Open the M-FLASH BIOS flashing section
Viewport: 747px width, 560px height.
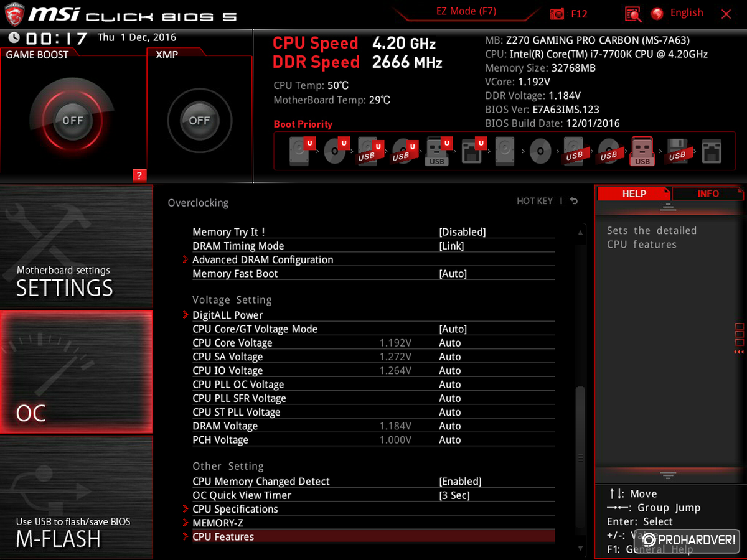pos(76,497)
